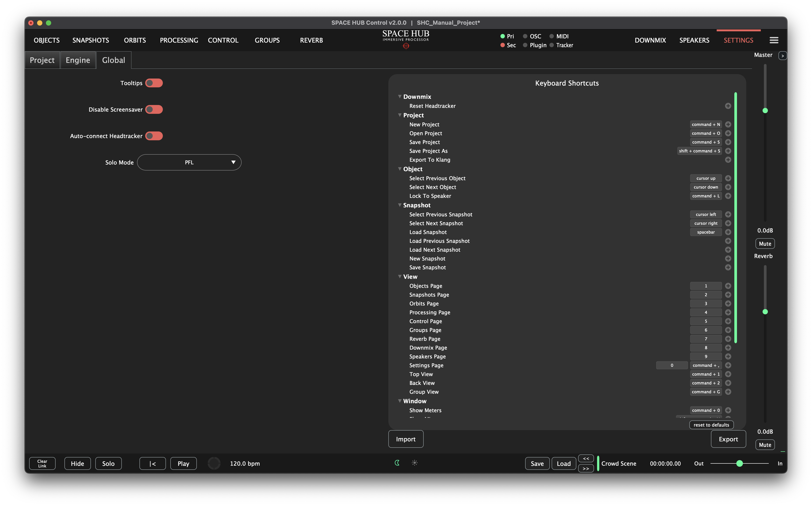Switch to dark mode with the moon icon
Viewport: 812px width, 506px height.
pos(397,463)
